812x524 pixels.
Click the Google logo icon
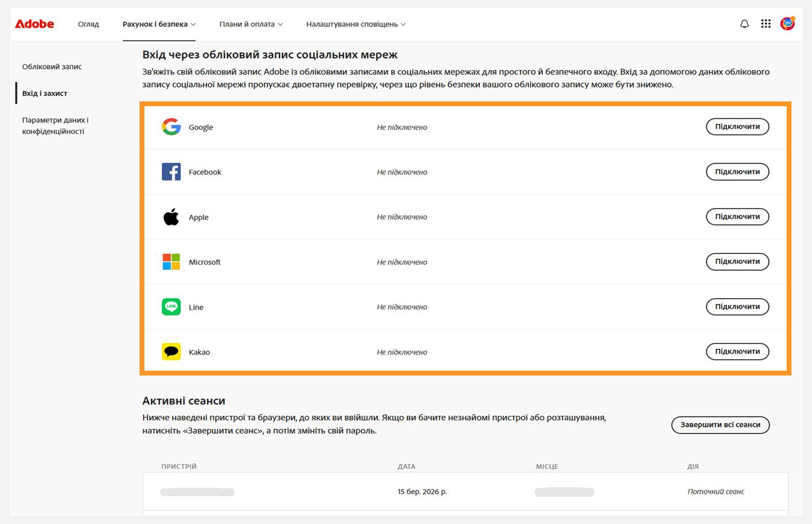(x=171, y=127)
